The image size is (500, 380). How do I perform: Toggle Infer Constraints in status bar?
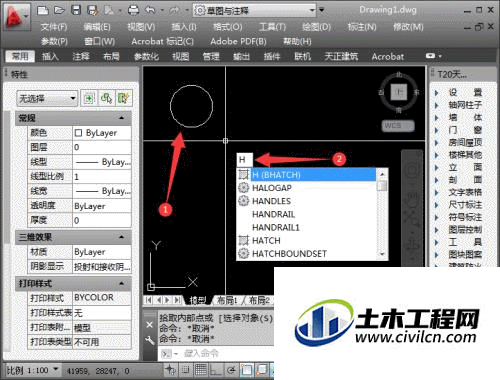(x=170, y=369)
